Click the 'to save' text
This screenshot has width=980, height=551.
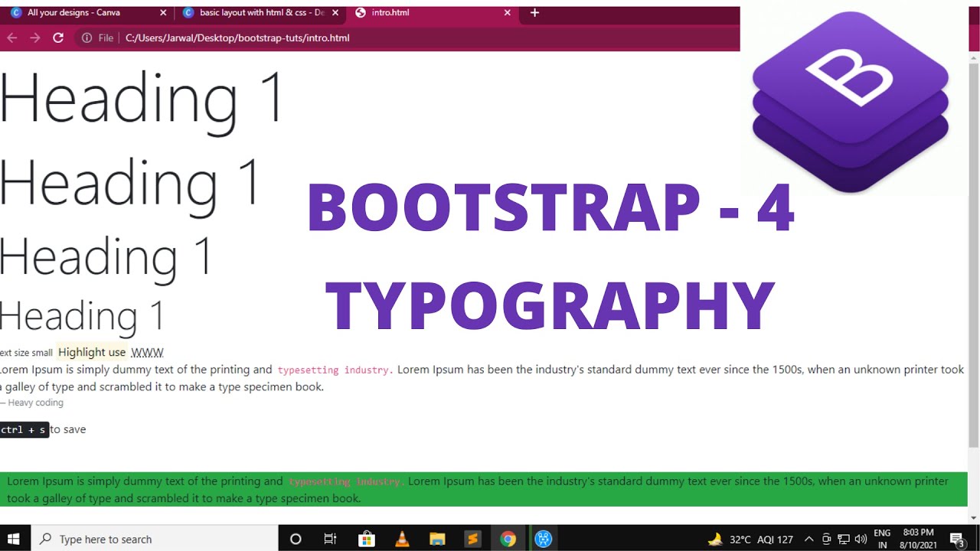tap(68, 429)
